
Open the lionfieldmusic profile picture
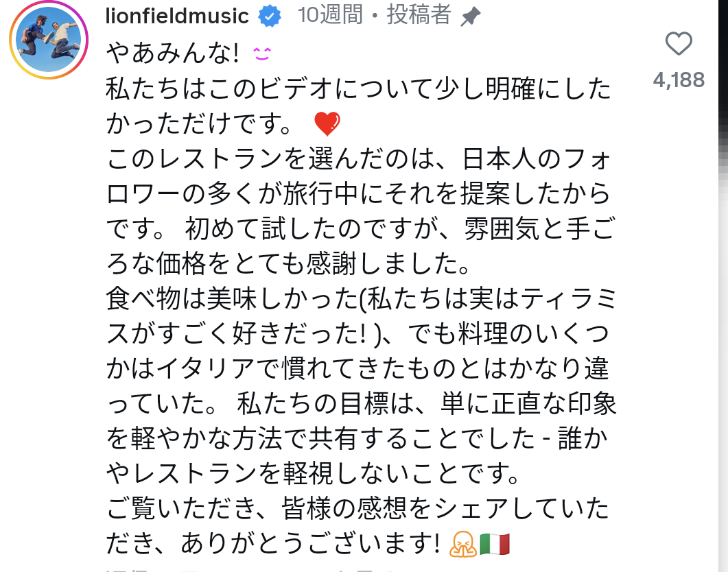point(49,40)
